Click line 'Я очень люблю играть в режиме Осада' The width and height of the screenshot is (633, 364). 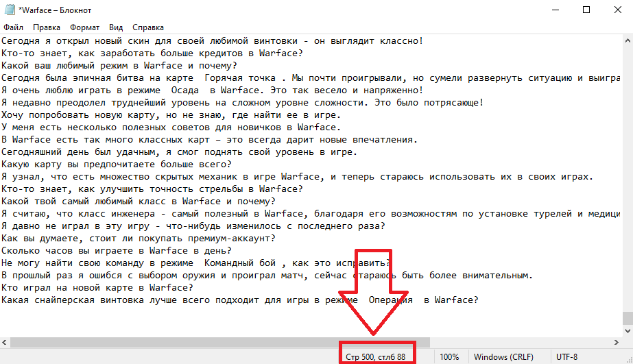point(212,90)
